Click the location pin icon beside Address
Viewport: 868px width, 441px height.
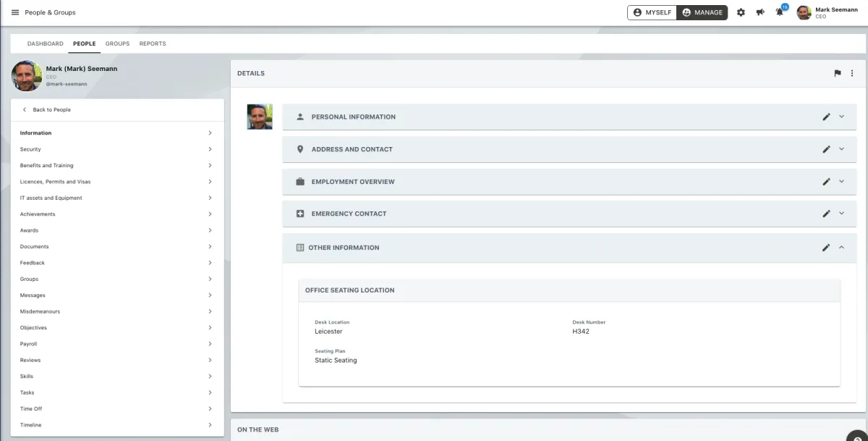300,149
